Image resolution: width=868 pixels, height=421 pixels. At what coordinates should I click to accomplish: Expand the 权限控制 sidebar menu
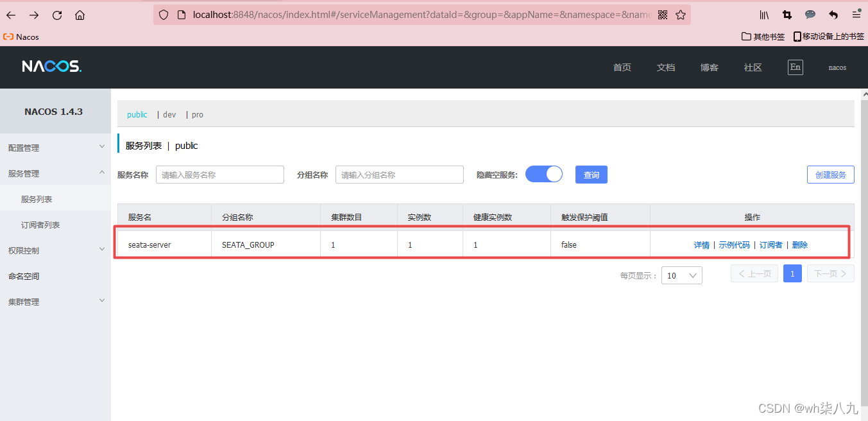pos(55,250)
